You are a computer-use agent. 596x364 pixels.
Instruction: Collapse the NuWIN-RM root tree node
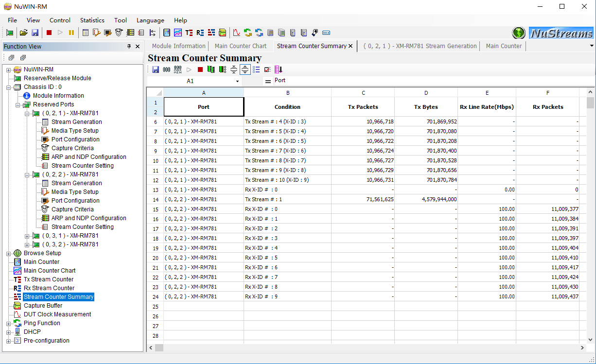coord(8,69)
